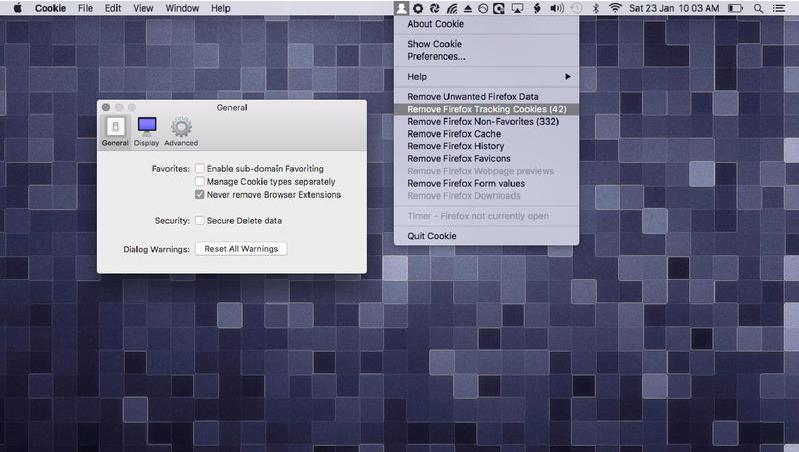Choose Remove Firefox Tracking Cookies (42)
Screen dimensions: 799x452
tap(486, 109)
